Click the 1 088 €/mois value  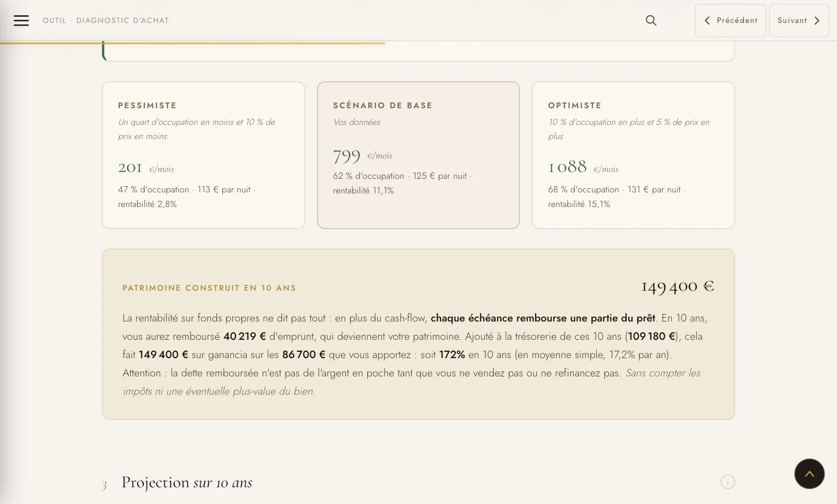click(x=583, y=167)
